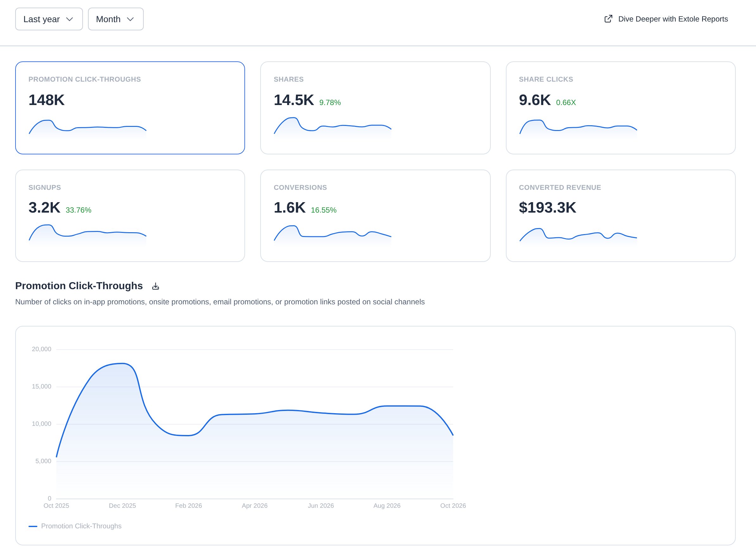
Task: Click the Converted Revenue sparkline chart
Action: tap(578, 237)
